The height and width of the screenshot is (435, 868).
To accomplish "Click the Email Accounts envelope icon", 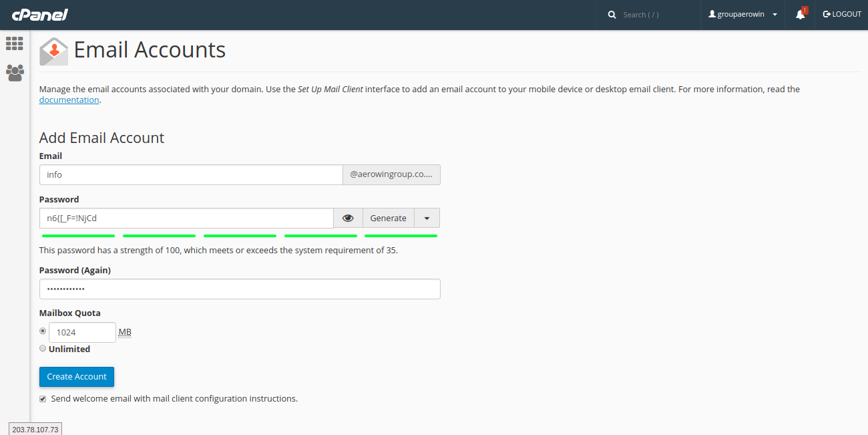I will (x=54, y=51).
